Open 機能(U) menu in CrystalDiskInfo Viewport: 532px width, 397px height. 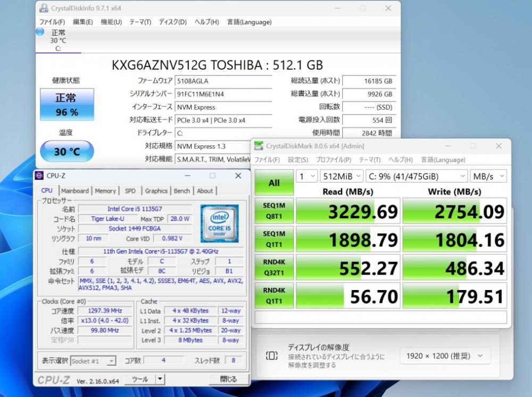click(111, 22)
